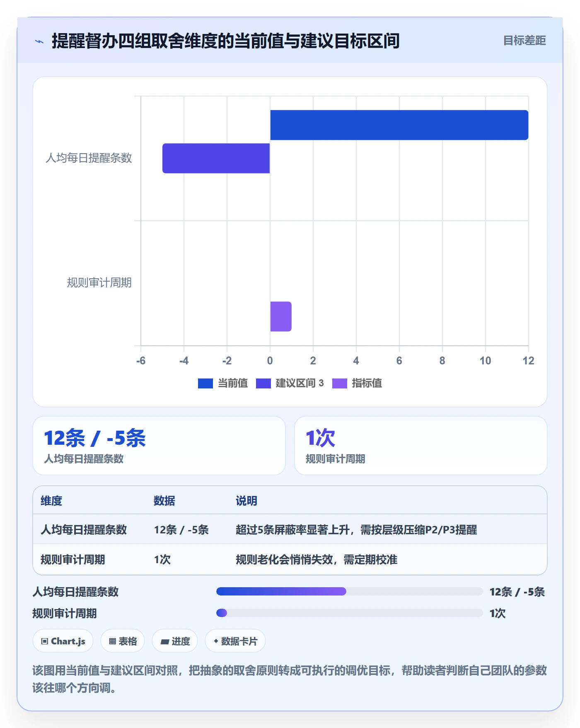This screenshot has width=580, height=728.
Task: Open the 12条 / -5条 data card
Action: click(x=159, y=446)
